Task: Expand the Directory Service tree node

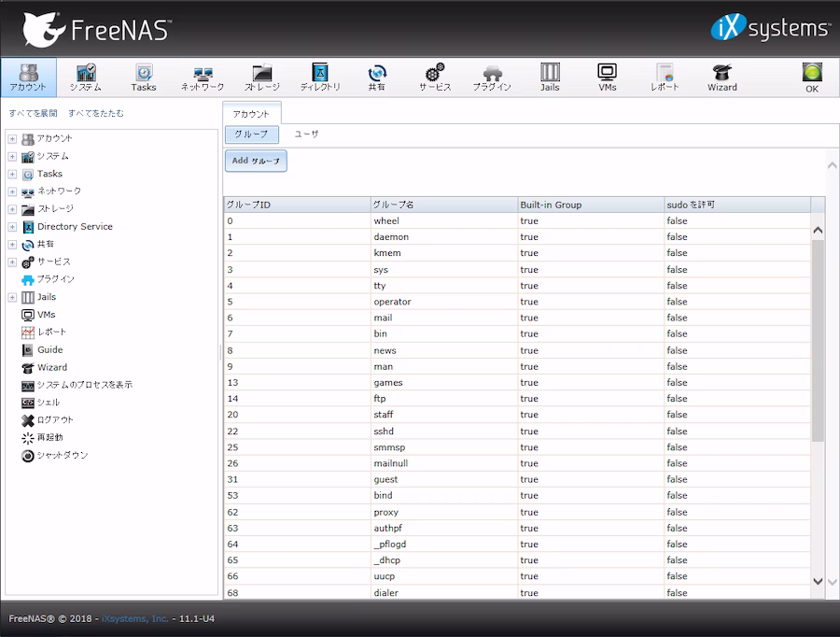Action: pos(12,227)
